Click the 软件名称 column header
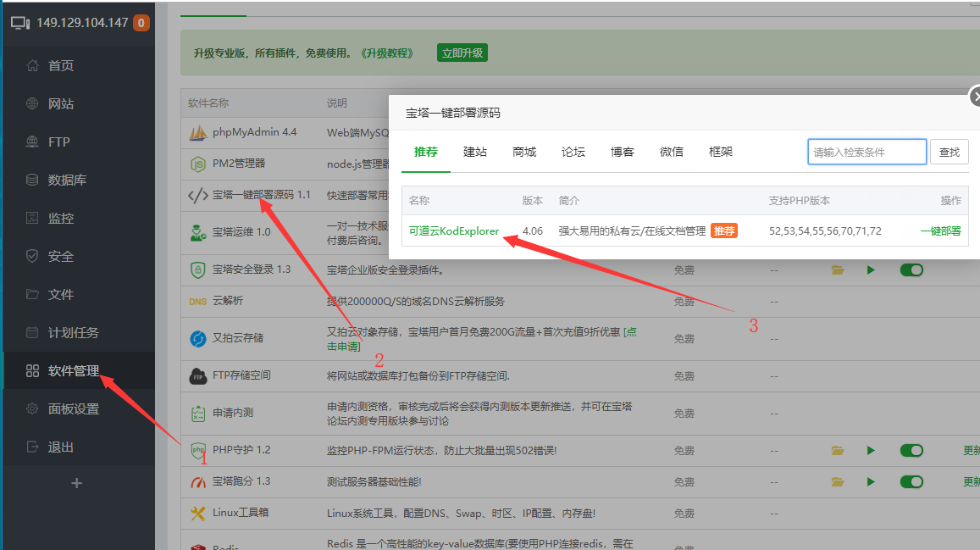This screenshot has height=550, width=980. [x=208, y=103]
